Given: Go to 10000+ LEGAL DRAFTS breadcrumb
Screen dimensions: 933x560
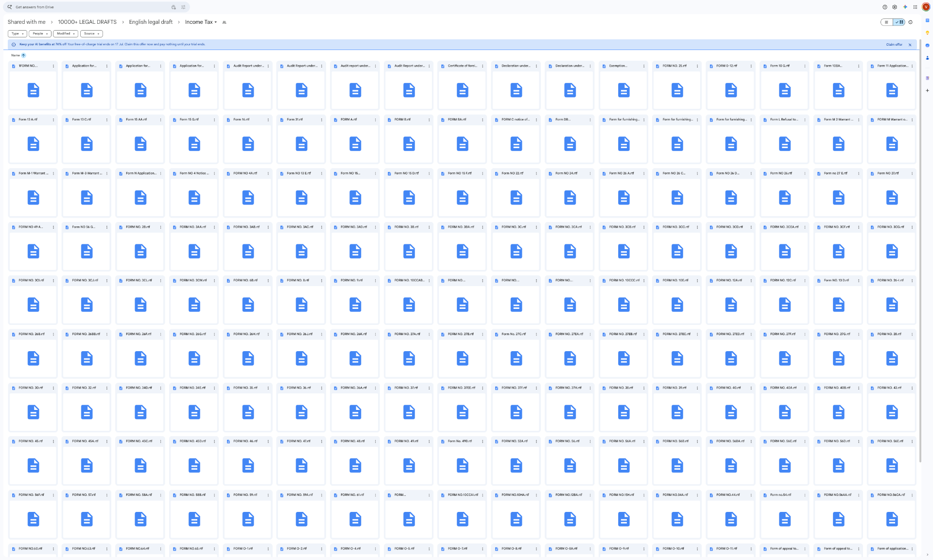Looking at the screenshot, I should 87,22.
